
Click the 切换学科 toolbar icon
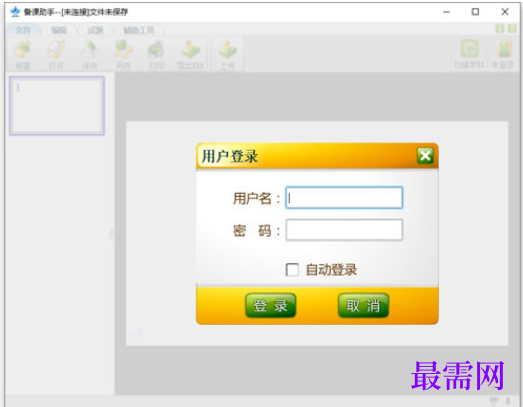point(469,54)
